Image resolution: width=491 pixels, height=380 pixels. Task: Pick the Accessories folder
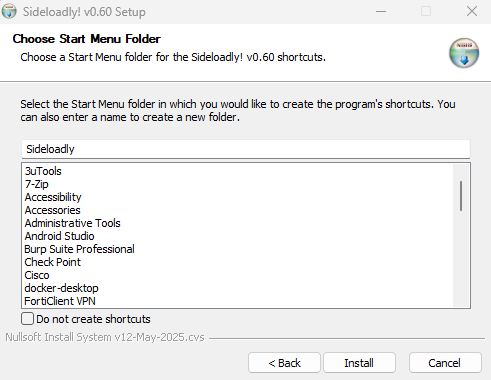52,210
